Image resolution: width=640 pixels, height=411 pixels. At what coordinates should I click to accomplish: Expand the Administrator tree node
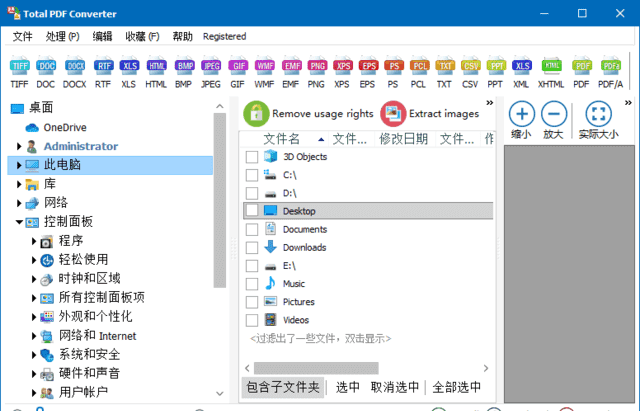(x=19, y=146)
